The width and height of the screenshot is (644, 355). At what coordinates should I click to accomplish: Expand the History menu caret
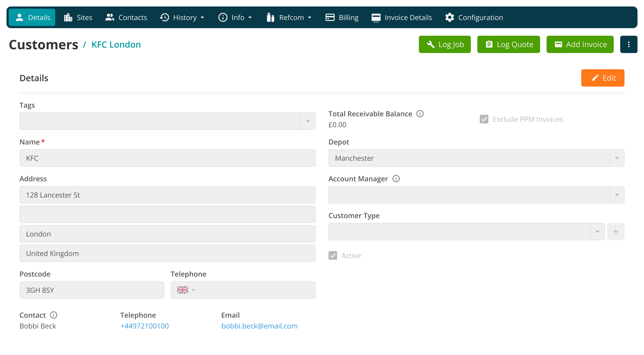pos(202,18)
